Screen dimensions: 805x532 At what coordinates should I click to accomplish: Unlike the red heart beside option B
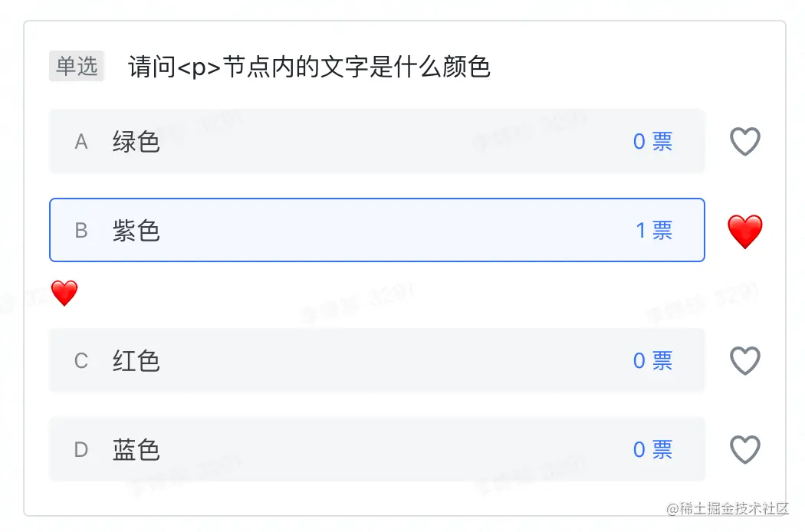(744, 231)
